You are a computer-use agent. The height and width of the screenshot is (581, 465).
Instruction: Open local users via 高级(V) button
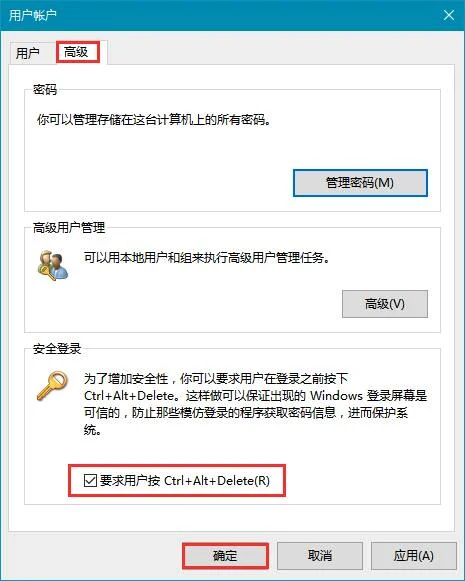(385, 304)
